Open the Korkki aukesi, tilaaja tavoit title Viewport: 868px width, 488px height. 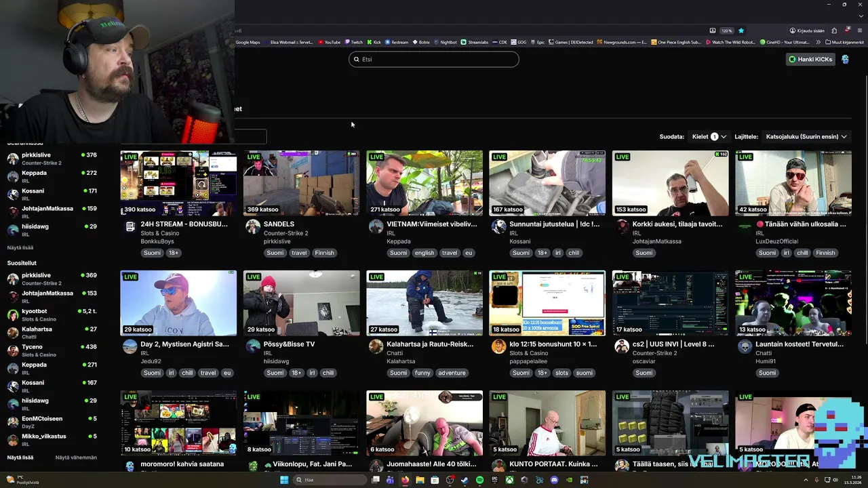pyautogui.click(x=677, y=224)
